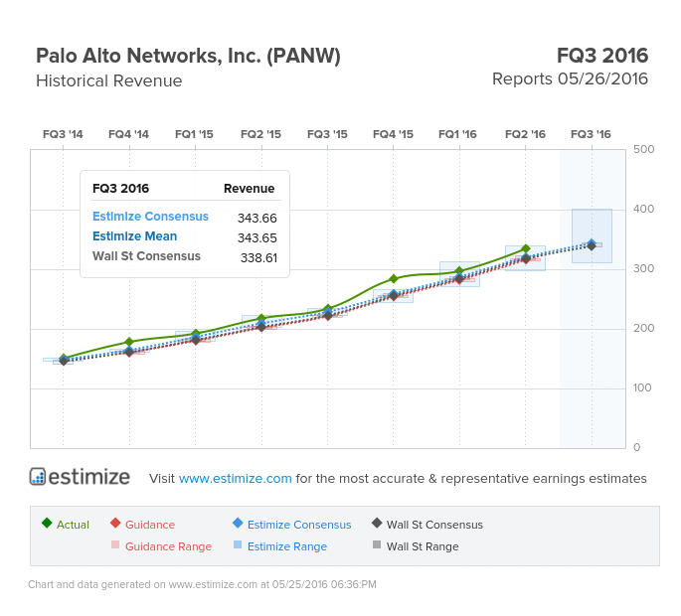Viewport: 681px width, 616px height.
Task: Click the 100 y-axis value
Action: click(642, 387)
